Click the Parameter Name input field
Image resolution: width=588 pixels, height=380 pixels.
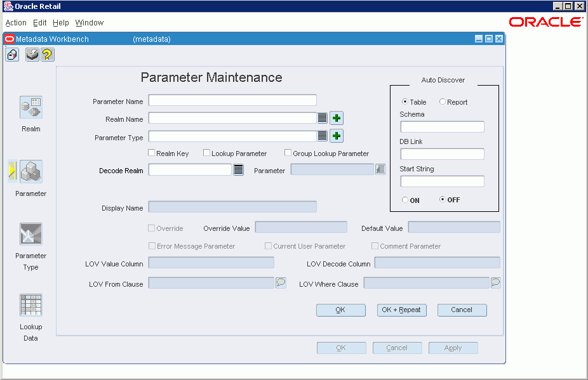(x=232, y=100)
